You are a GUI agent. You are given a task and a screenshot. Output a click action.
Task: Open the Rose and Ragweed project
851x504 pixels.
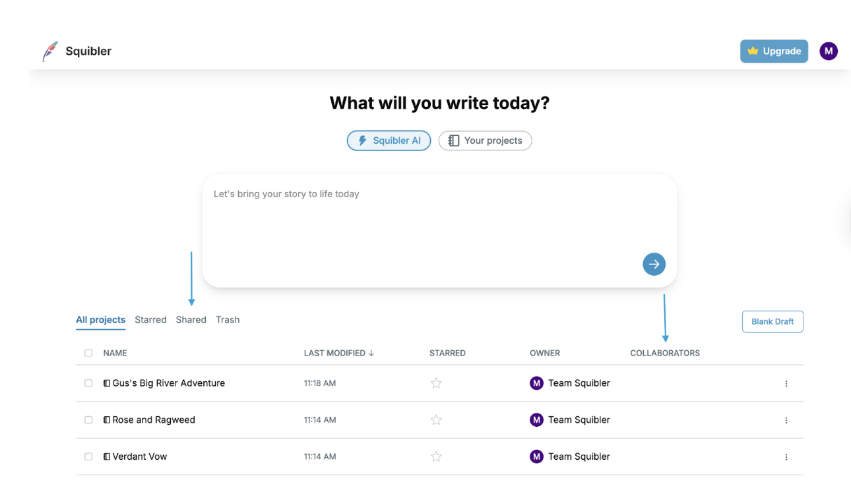tap(154, 420)
